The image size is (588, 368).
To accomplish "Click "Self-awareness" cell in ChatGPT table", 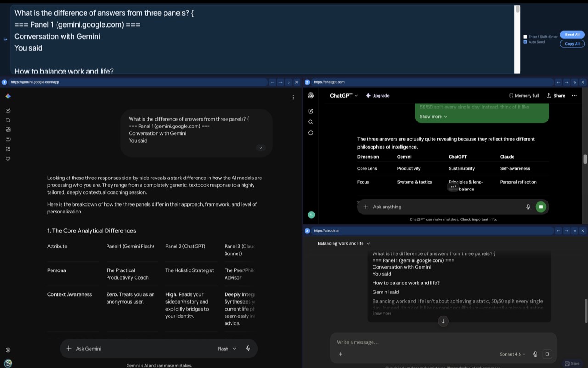I will pyautogui.click(x=515, y=169).
